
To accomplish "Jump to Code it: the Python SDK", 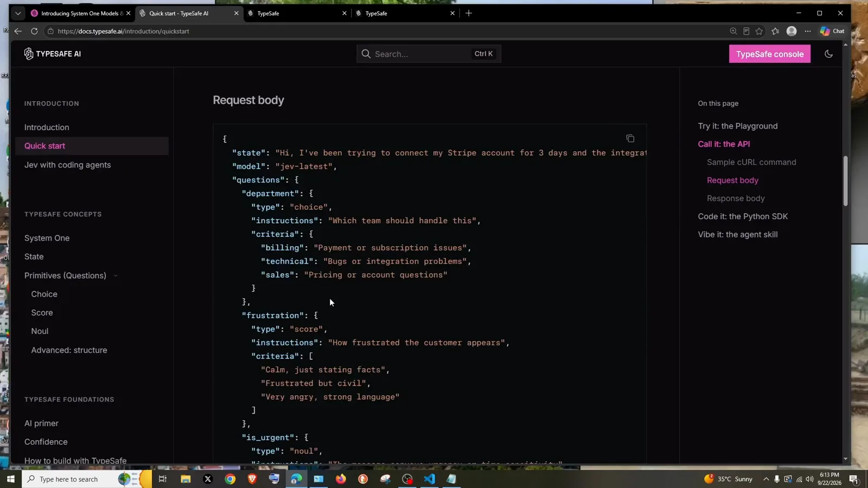I will 743,216.
